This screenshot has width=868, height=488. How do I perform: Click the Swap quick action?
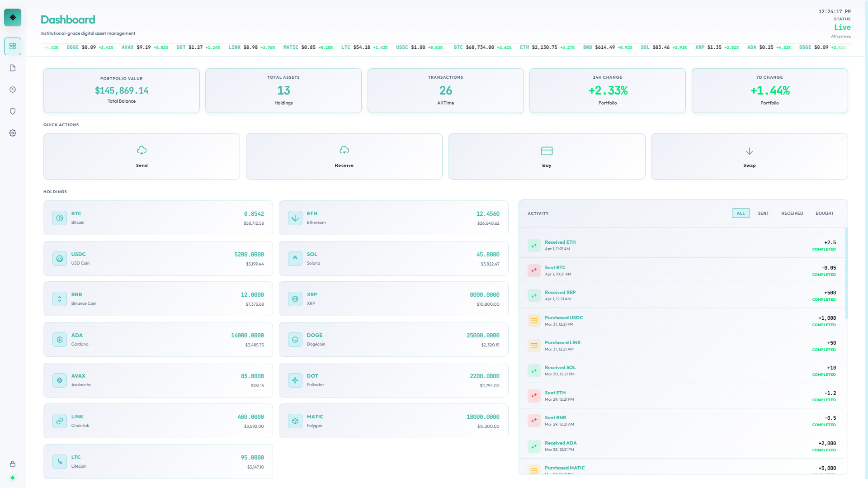click(x=750, y=156)
